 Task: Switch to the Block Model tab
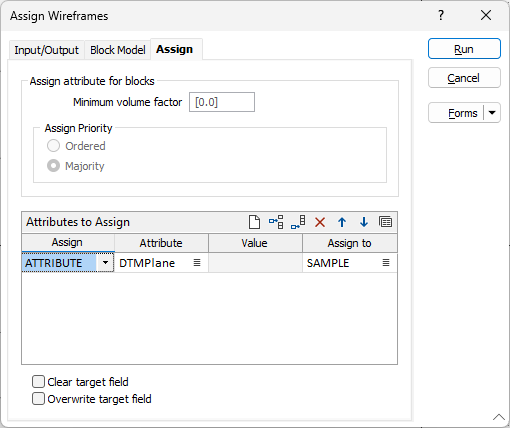tap(118, 50)
